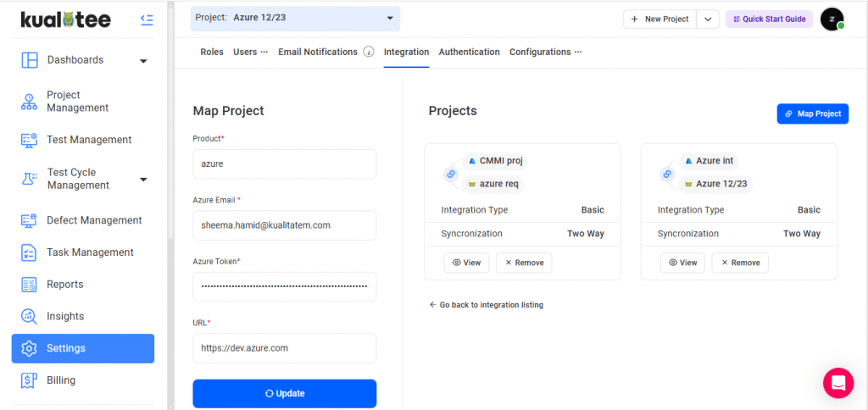868x410 pixels.
Task: Open the chat support bubble
Action: [838, 383]
